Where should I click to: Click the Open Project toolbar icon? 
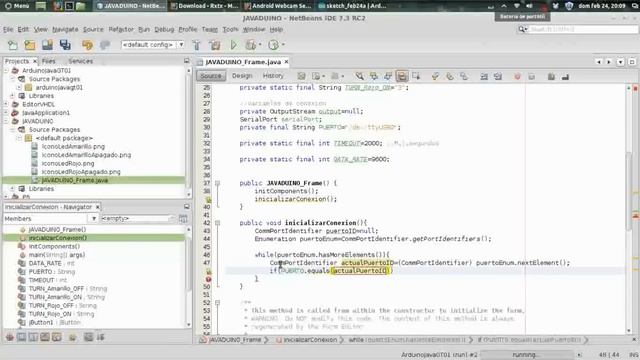pos(47,45)
